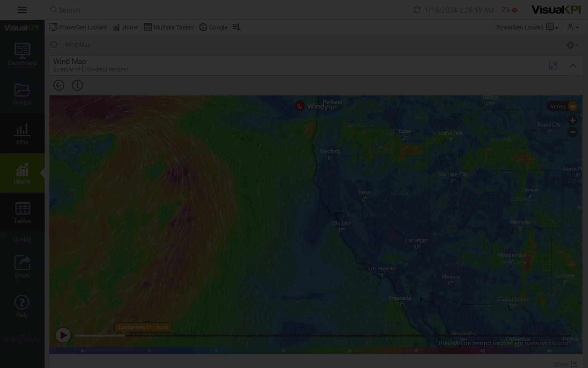The image size is (588, 368).
Task: Open the hamburger menu
Action: (x=22, y=10)
